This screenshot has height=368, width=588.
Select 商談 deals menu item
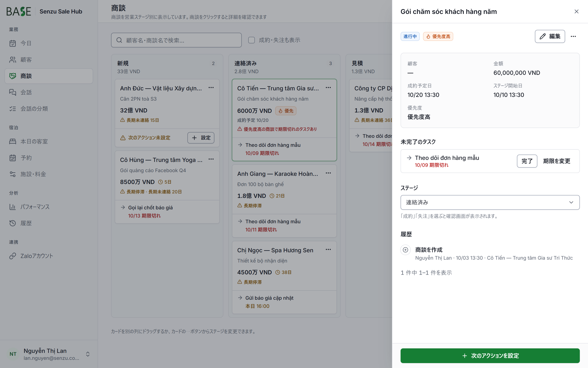tap(49, 76)
